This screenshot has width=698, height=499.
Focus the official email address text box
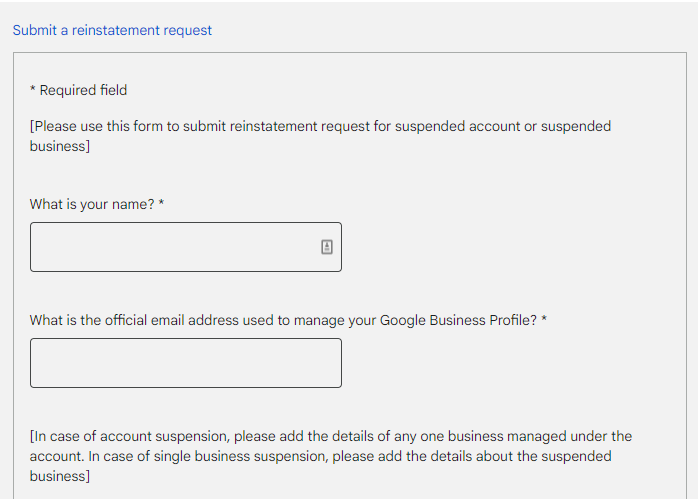tap(186, 363)
